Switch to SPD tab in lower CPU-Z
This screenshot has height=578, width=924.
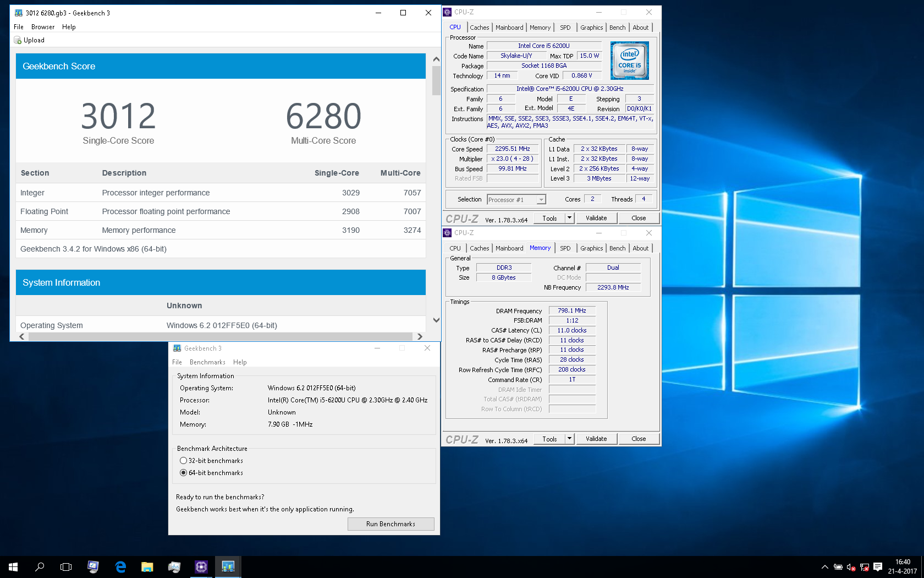pyautogui.click(x=565, y=248)
